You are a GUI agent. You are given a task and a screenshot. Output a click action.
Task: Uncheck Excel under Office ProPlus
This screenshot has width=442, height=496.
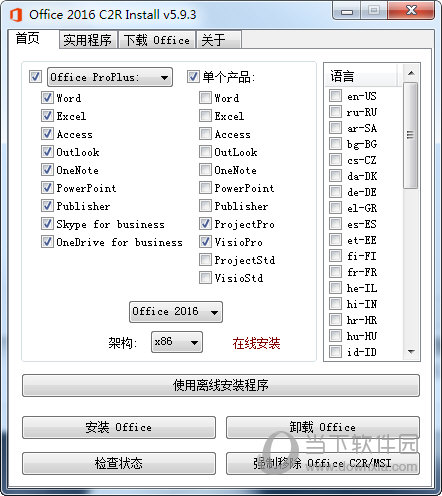click(47, 115)
